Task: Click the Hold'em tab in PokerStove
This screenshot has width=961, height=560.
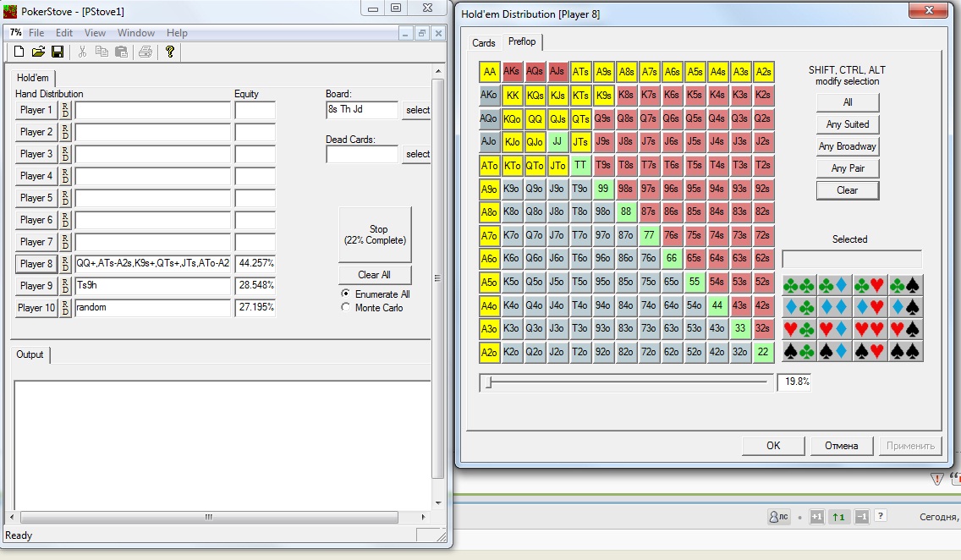Action: 33,78
